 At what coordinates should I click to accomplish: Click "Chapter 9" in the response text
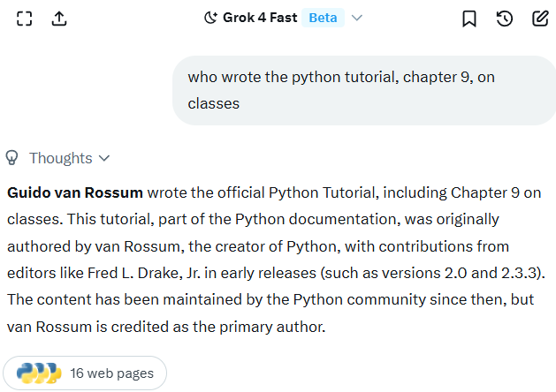pos(488,192)
